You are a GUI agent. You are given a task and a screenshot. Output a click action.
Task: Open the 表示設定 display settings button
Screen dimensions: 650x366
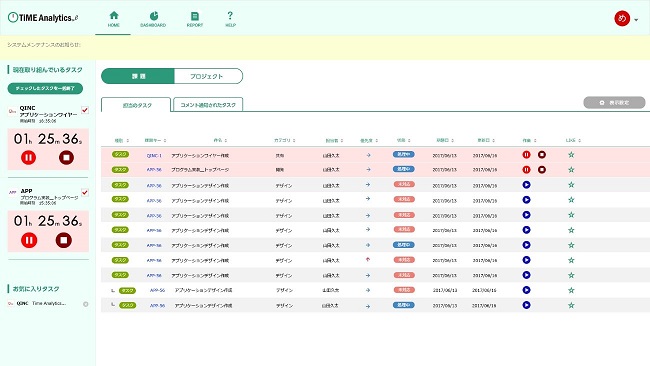(x=614, y=102)
